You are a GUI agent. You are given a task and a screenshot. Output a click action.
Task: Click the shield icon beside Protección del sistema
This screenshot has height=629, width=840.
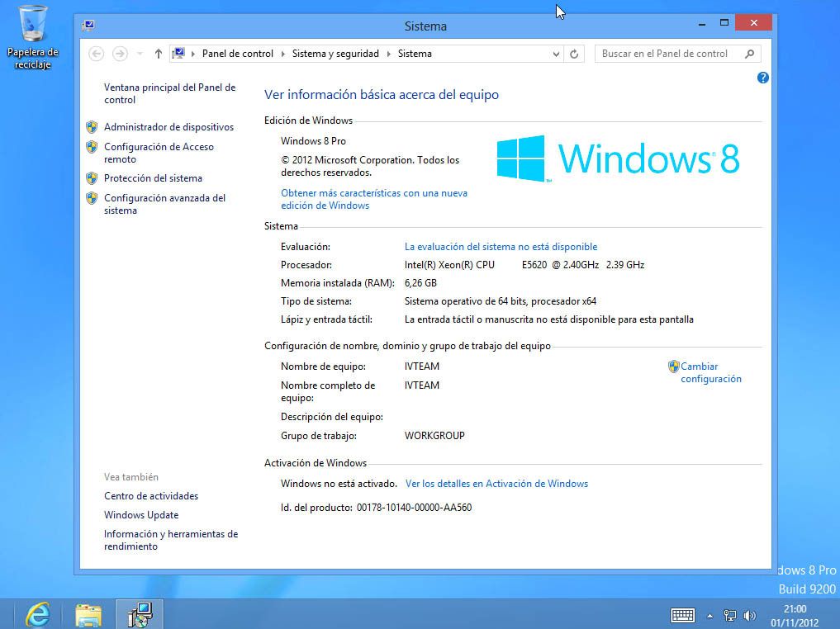pos(93,178)
